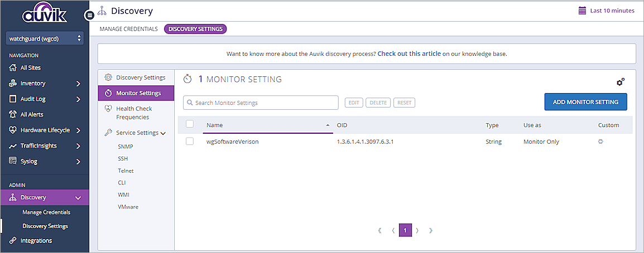Click Add Monitor Setting button

click(585, 102)
